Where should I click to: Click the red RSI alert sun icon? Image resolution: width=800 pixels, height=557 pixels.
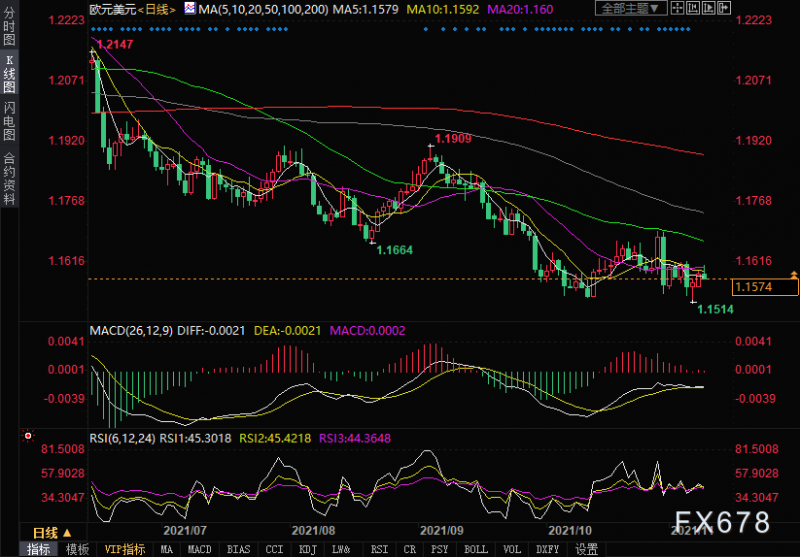(28, 436)
